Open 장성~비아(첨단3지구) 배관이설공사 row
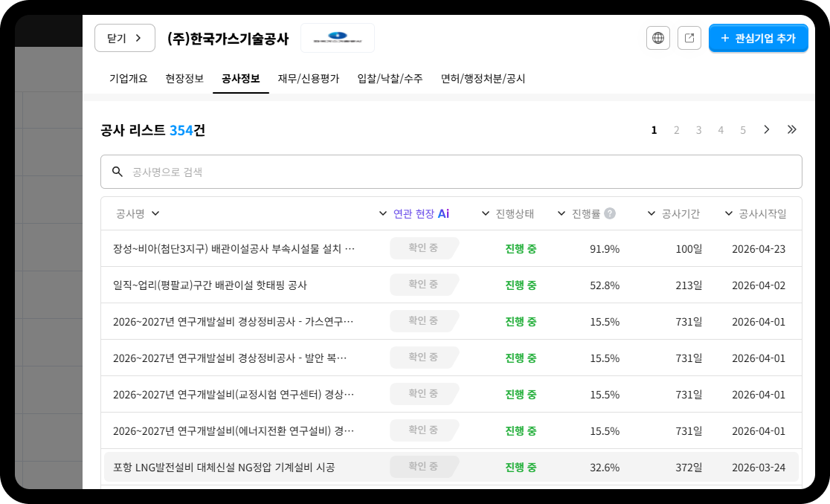This screenshot has height=504, width=830. pos(451,248)
